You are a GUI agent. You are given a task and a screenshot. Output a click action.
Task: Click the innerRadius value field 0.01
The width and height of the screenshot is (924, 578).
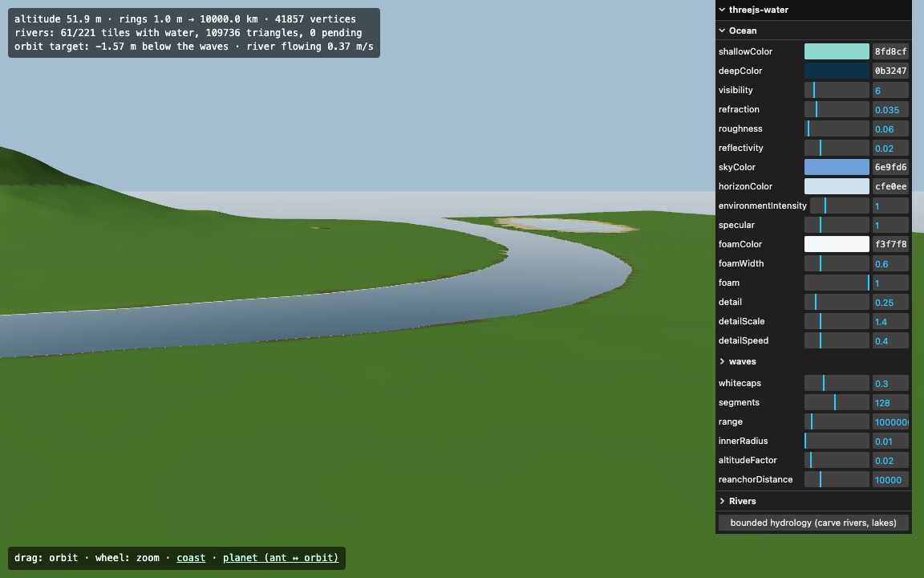pos(890,442)
